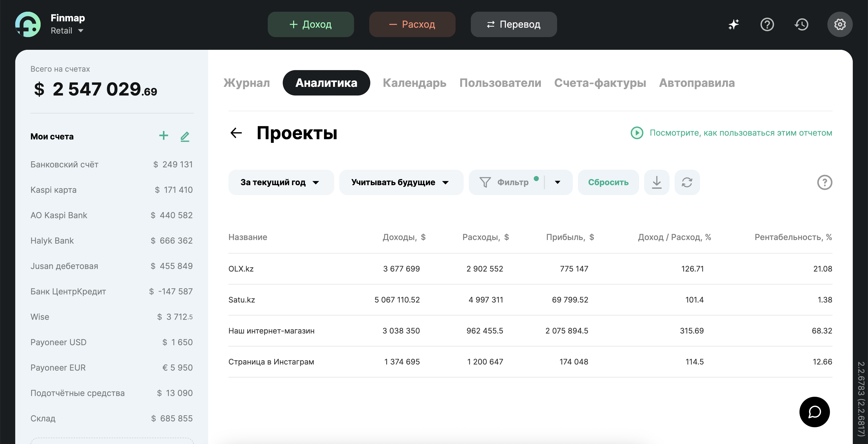The height and width of the screenshot is (444, 868).
Task: Select the Payoneer USD account
Action: tap(111, 342)
